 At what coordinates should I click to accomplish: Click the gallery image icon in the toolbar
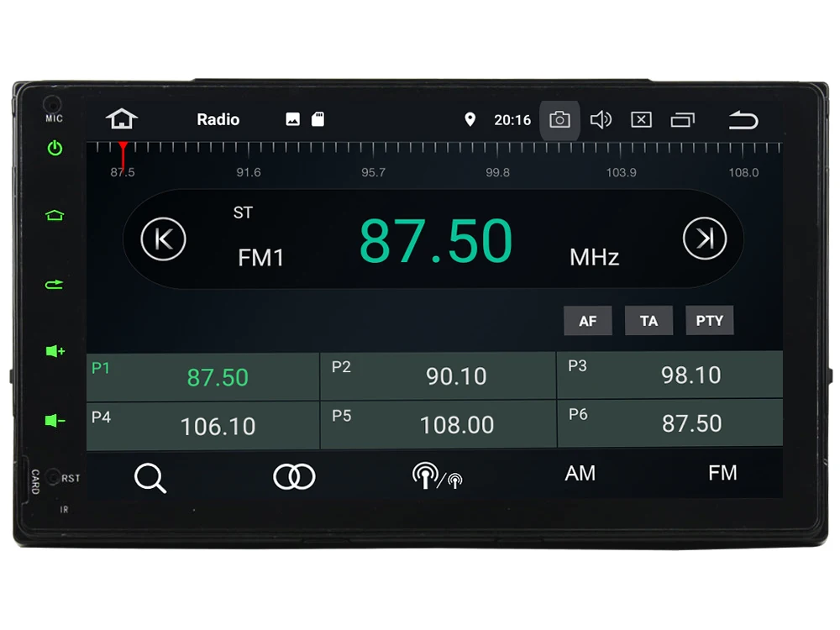293,119
